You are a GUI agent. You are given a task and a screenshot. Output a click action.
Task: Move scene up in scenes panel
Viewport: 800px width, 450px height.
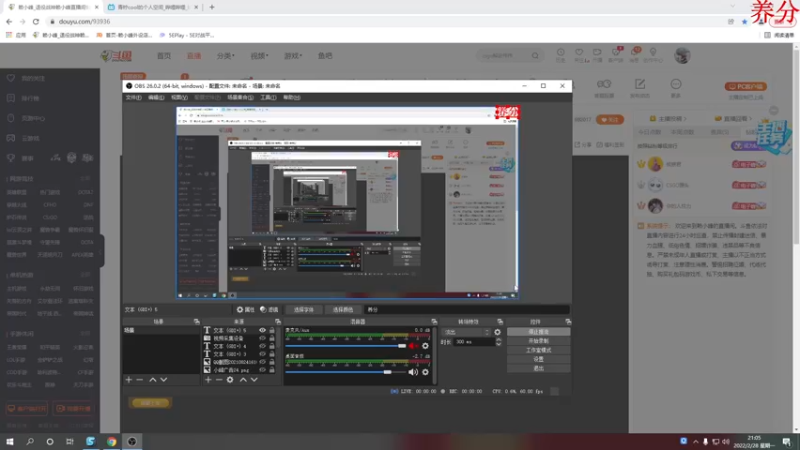(x=153, y=380)
